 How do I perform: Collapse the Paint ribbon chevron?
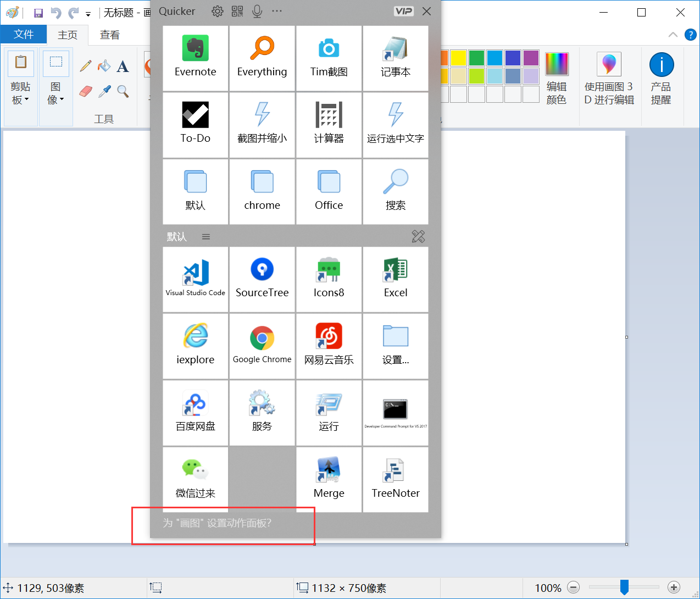tap(673, 35)
